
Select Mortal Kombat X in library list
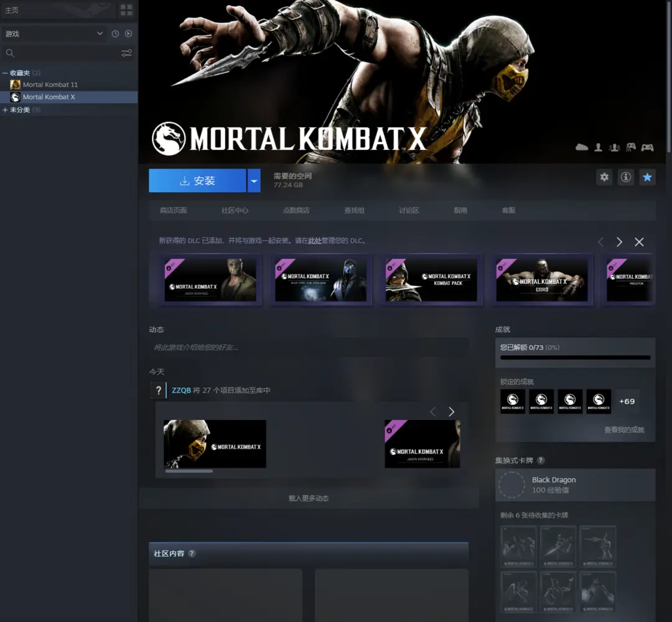[68, 97]
